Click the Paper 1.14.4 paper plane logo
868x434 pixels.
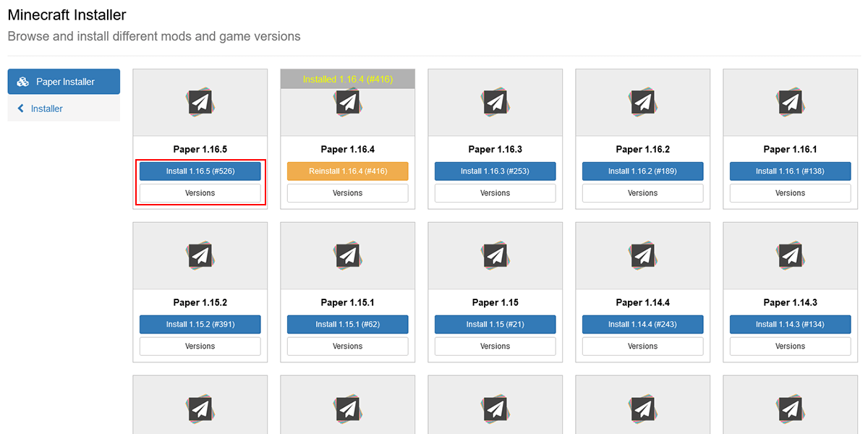[x=643, y=256]
